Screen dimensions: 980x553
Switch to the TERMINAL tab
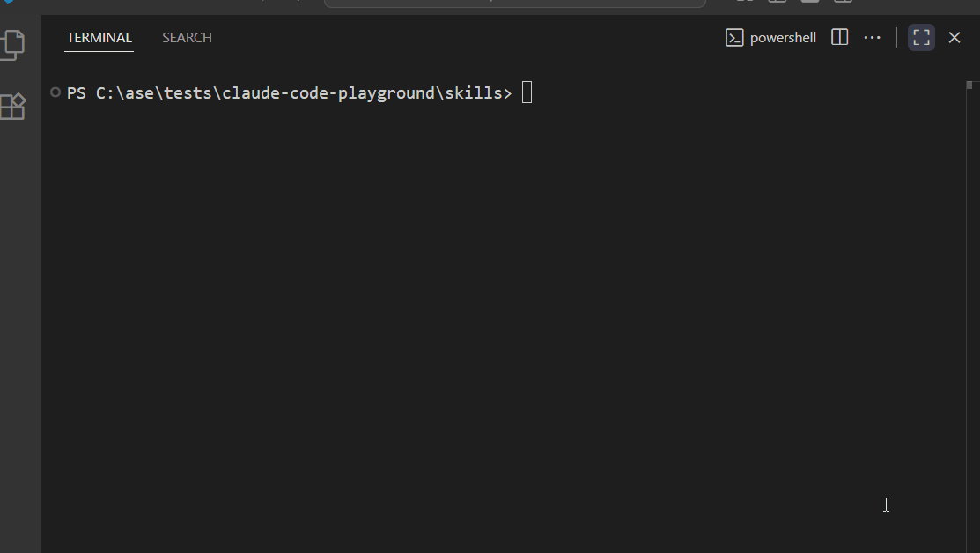[x=99, y=38]
